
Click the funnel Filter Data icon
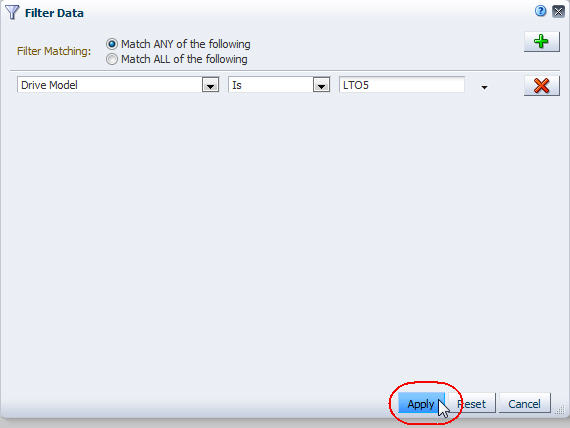click(12, 12)
